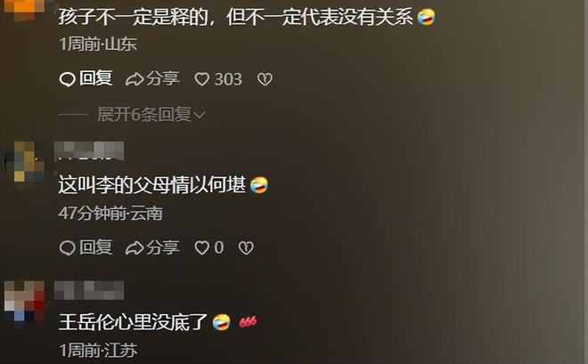588x364 pixels.
Task: Open blurred username above 这叫李的父母情以何堪
Action: (x=89, y=150)
